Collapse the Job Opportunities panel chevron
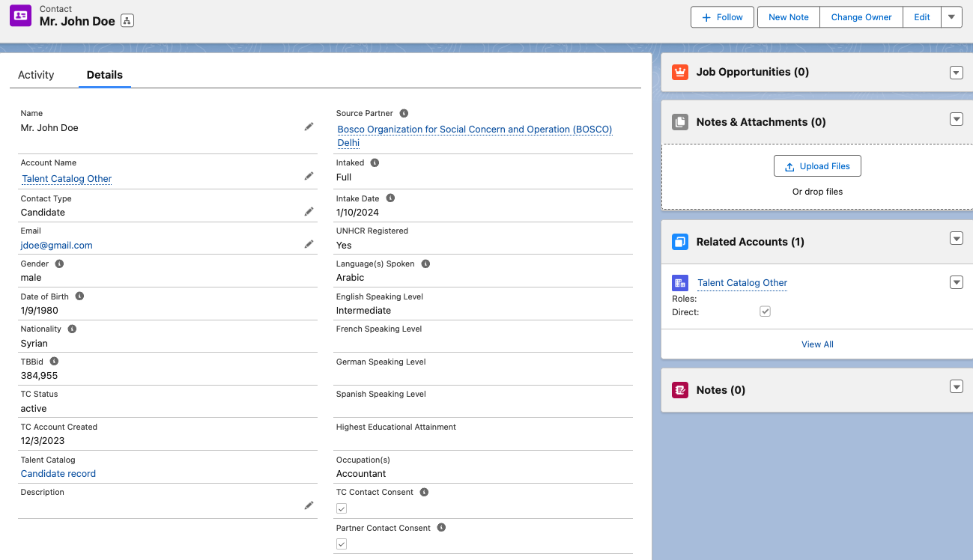Image resolution: width=973 pixels, height=560 pixels. pyautogui.click(x=956, y=72)
